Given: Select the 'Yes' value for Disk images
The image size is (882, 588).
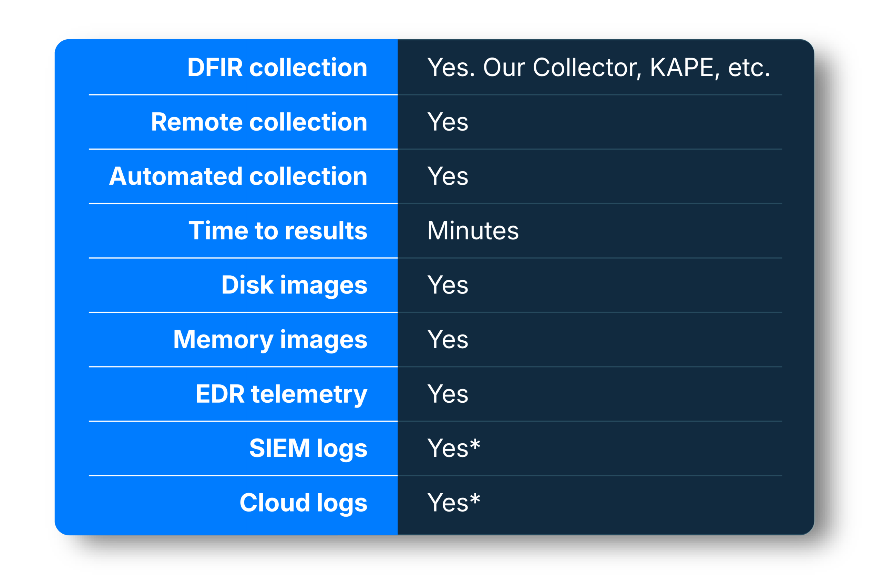Looking at the screenshot, I should tap(448, 285).
